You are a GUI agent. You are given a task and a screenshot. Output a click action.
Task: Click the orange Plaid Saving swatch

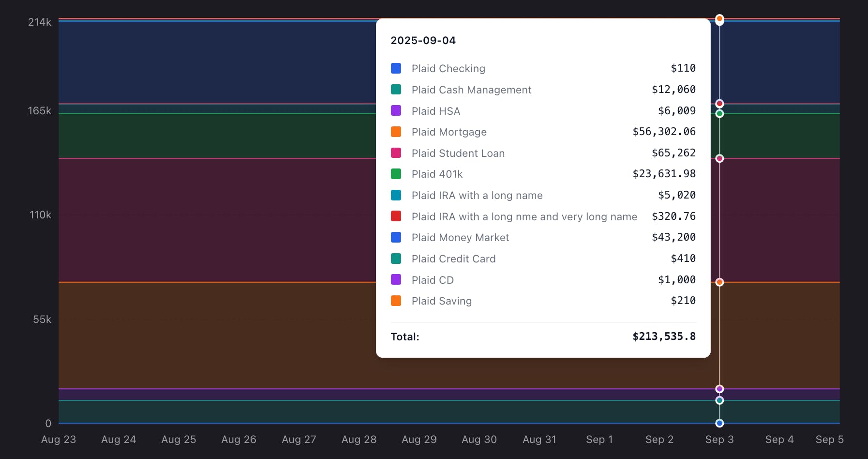[x=396, y=301]
